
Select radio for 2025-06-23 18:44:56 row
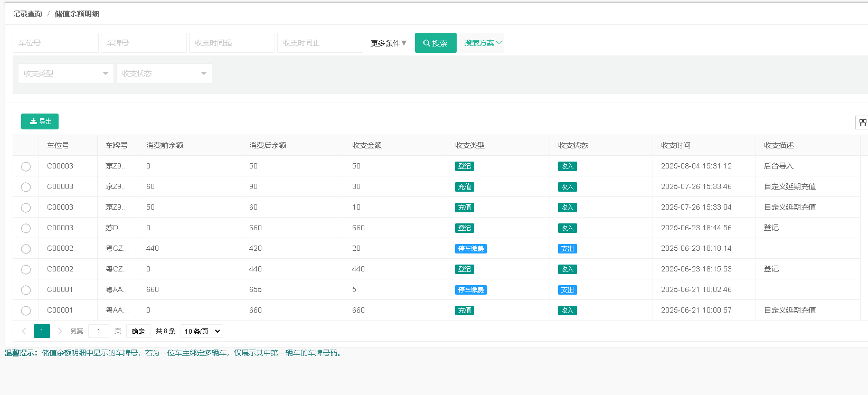pos(26,228)
